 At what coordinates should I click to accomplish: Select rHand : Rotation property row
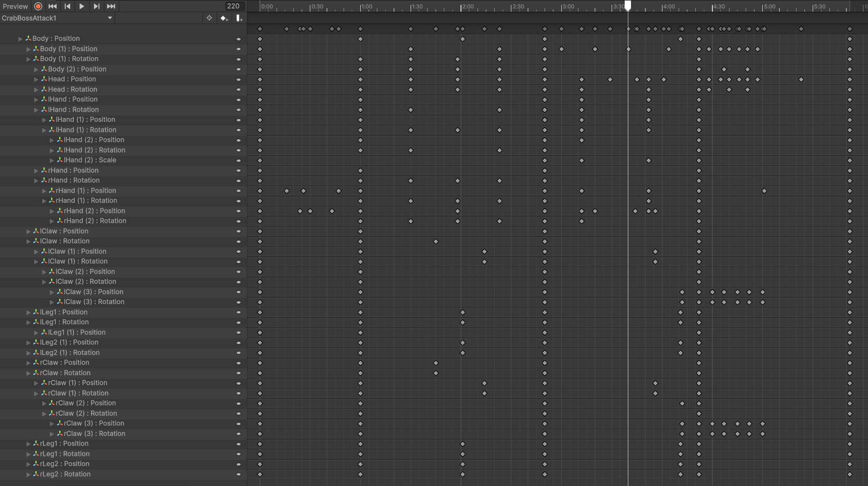[74, 180]
